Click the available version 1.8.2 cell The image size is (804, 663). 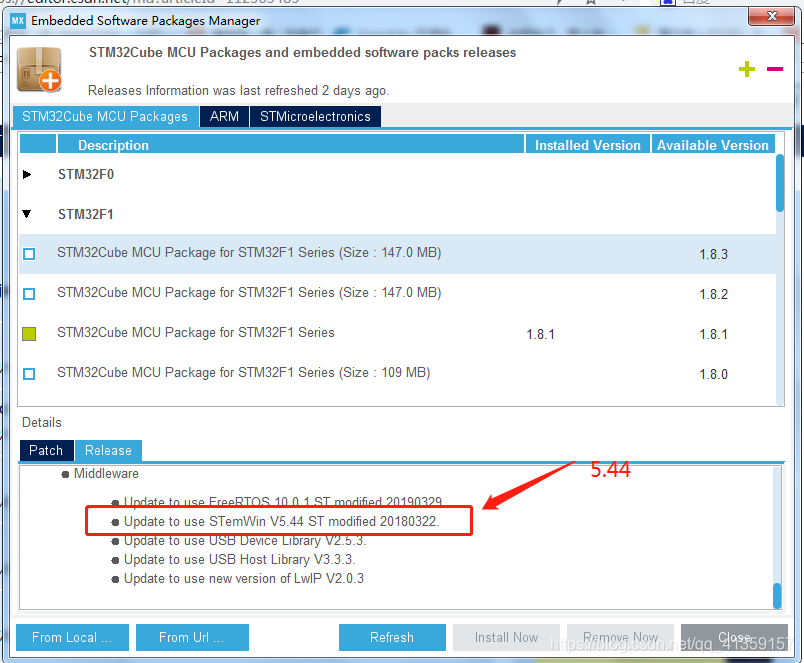[x=713, y=294]
